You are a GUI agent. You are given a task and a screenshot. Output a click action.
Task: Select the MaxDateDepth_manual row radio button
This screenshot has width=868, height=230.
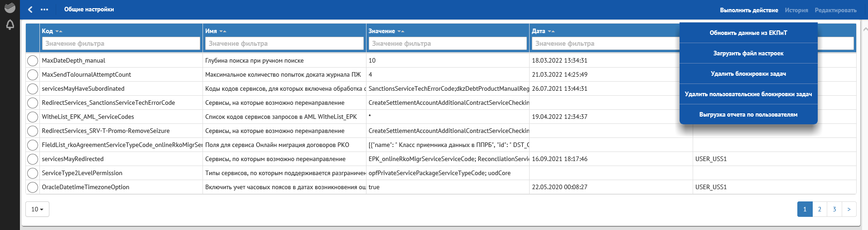33,61
